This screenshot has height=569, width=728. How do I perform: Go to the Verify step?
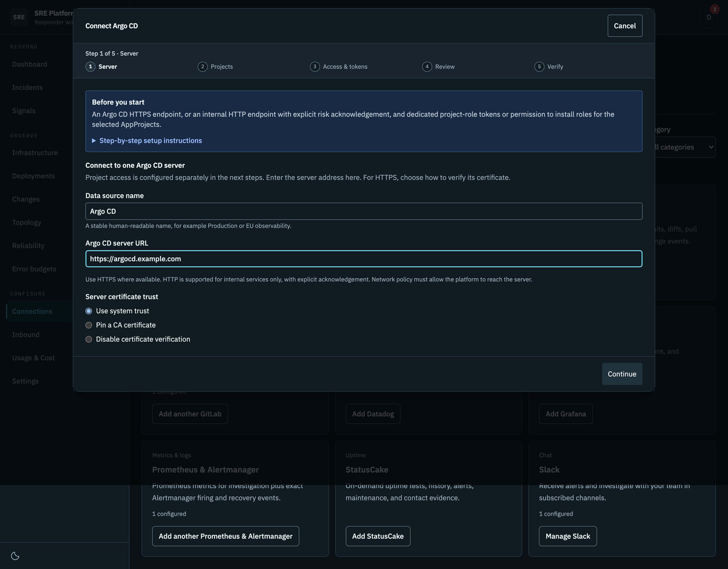549,67
